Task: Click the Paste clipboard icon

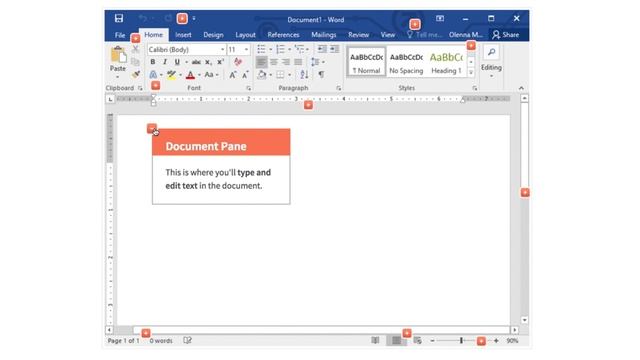Action: [x=118, y=54]
